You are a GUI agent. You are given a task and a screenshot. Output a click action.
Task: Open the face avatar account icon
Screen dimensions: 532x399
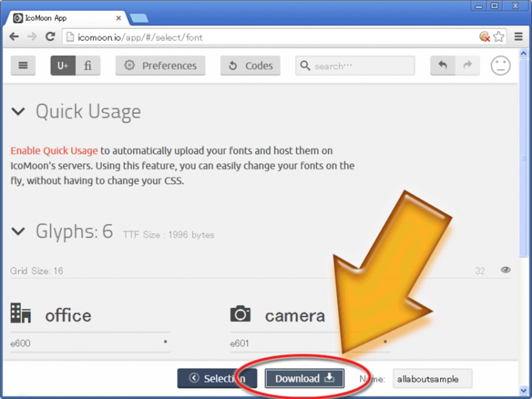click(501, 66)
